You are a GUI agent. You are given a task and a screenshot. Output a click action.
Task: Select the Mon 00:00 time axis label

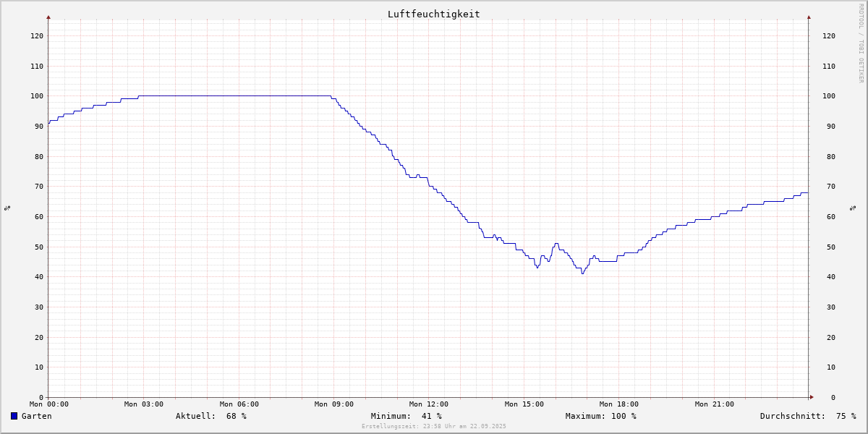tap(49, 404)
